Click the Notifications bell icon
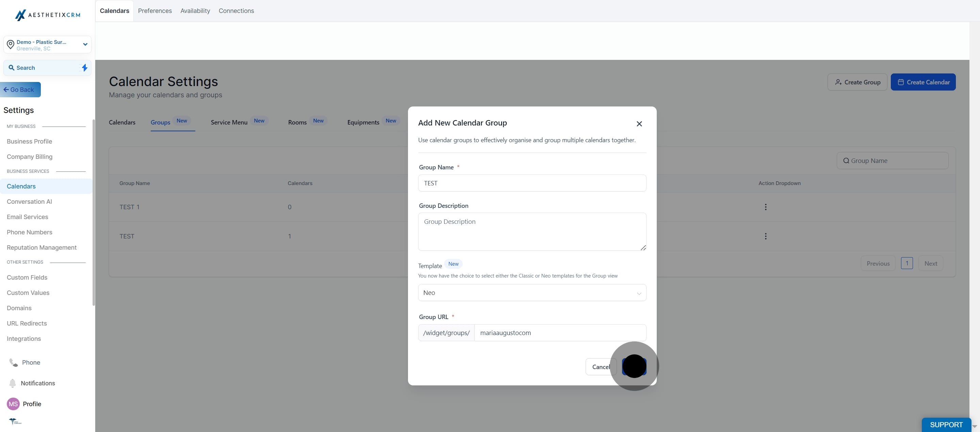The width and height of the screenshot is (980, 432). (x=13, y=383)
